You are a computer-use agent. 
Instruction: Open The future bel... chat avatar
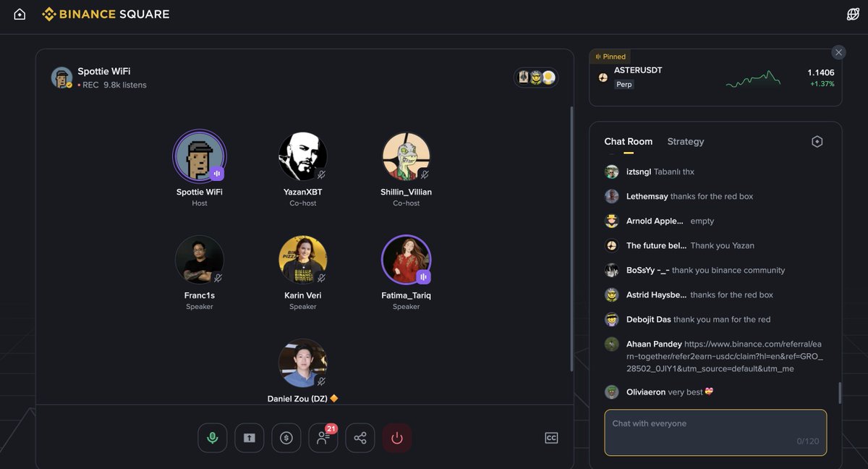click(x=612, y=245)
